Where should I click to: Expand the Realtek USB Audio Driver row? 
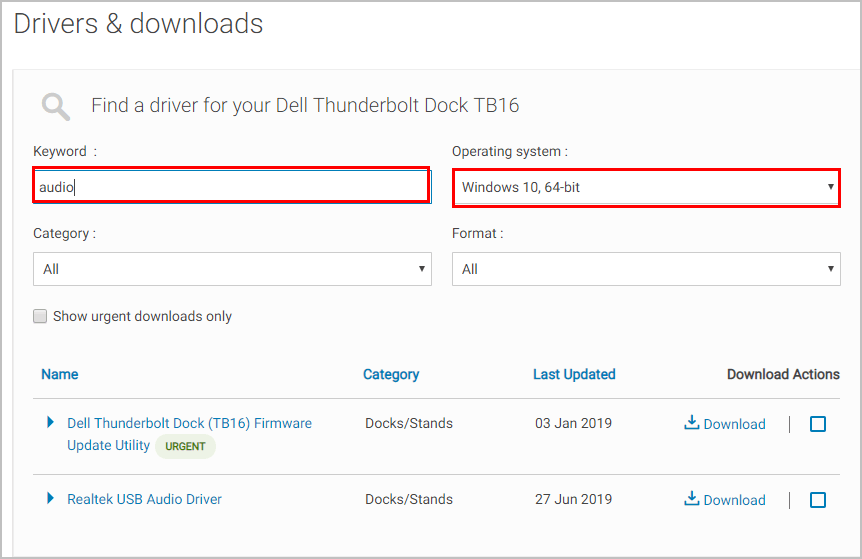tap(51, 498)
